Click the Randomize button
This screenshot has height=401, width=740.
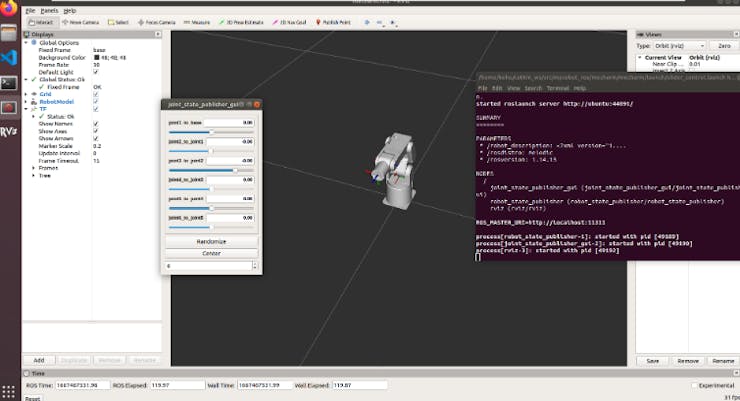click(x=211, y=241)
